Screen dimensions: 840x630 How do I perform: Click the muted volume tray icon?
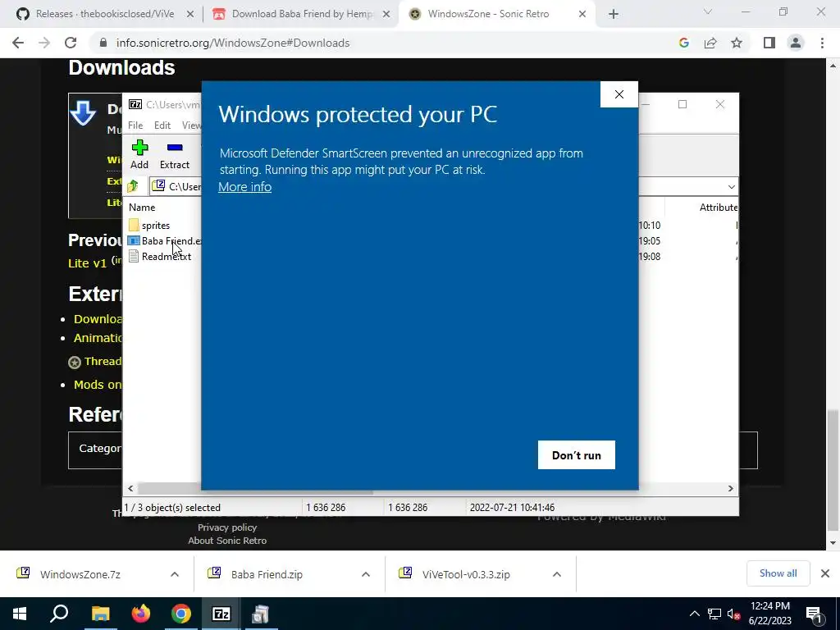point(733,614)
